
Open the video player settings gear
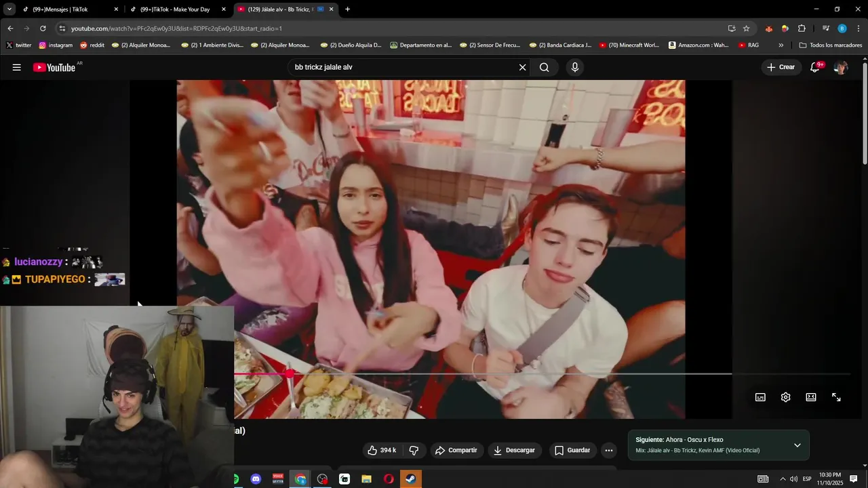[785, 397]
